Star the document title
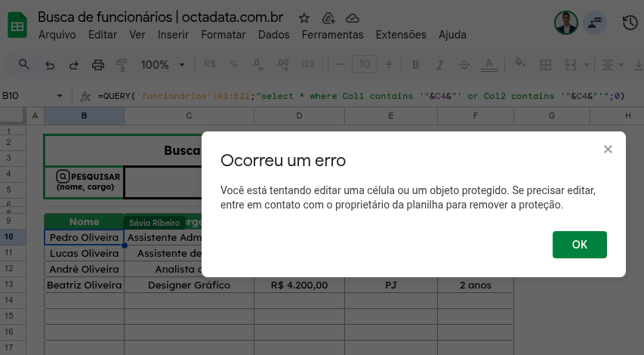This screenshot has width=644, height=355. [x=304, y=18]
